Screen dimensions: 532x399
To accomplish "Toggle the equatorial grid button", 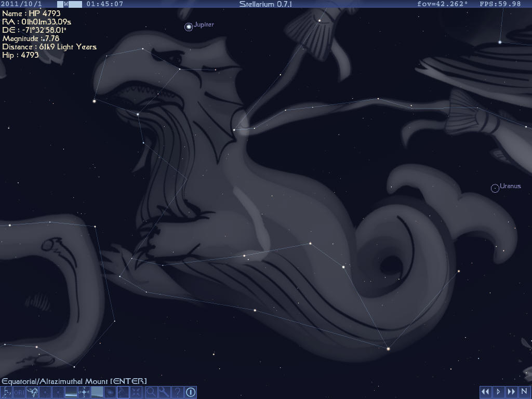I will coord(58,392).
